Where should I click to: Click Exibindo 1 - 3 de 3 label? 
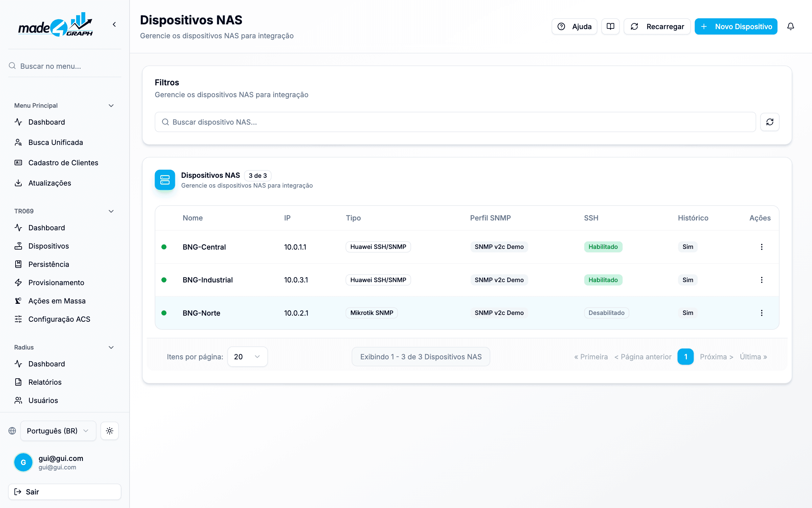(421, 357)
